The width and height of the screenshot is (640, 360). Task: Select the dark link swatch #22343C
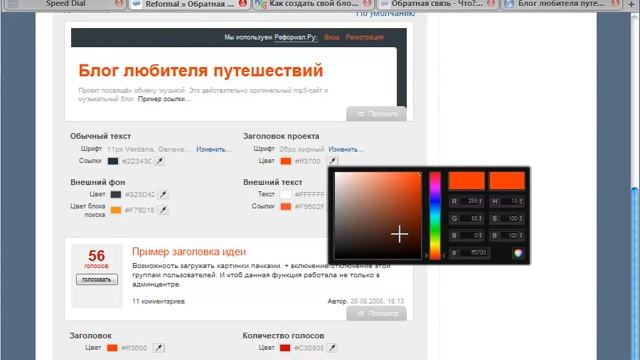click(x=113, y=161)
